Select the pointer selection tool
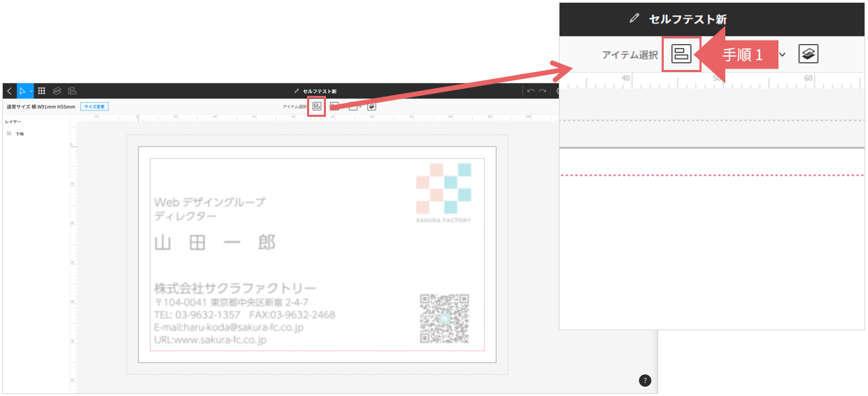Screen dimensions: 868x396 coord(23,91)
